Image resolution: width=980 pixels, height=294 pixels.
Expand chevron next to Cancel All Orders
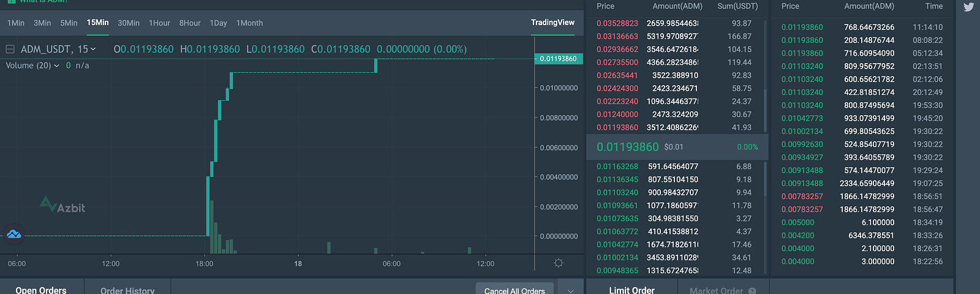570,290
